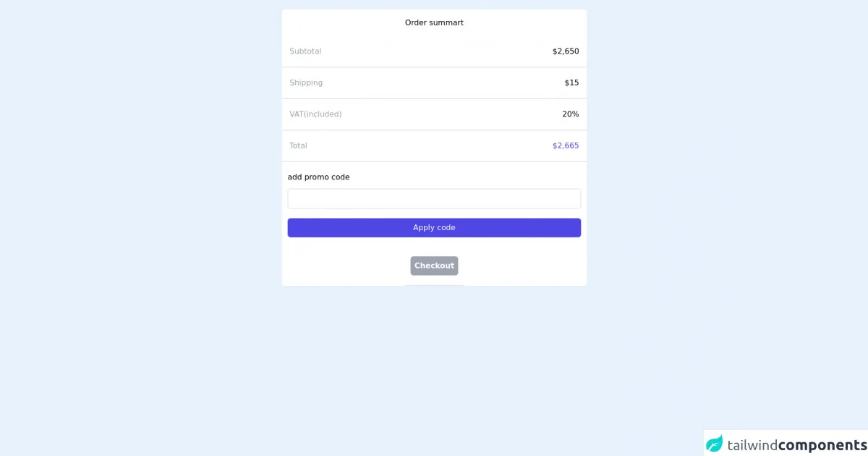Focus the promo code input field

pos(434,199)
